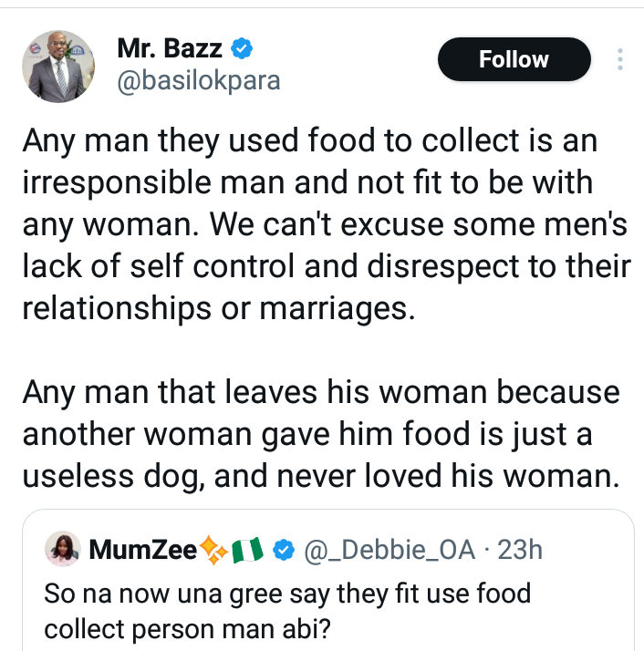This screenshot has height=651, width=644.
Task: Follow Mr. Bazz with the Follow button
Action: click(x=514, y=60)
